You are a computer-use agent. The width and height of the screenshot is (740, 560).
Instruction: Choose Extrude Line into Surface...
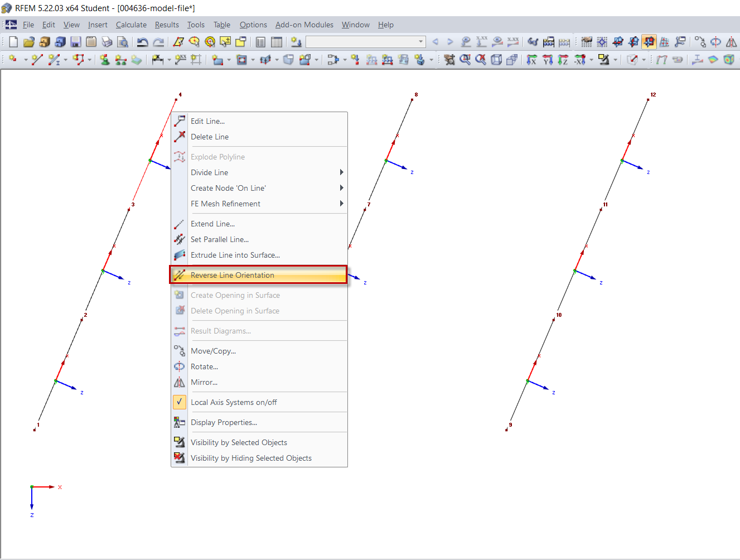pyautogui.click(x=259, y=255)
